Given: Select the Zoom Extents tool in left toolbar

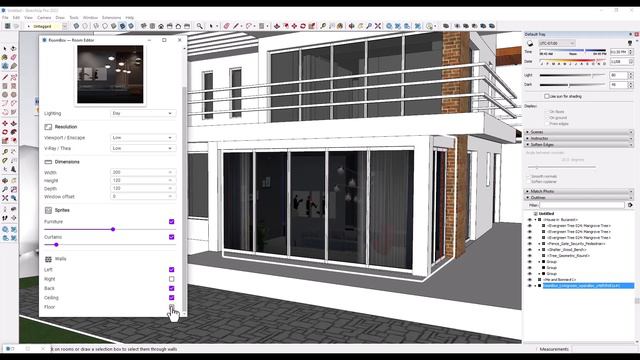Looking at the screenshot, I should click(5, 198).
